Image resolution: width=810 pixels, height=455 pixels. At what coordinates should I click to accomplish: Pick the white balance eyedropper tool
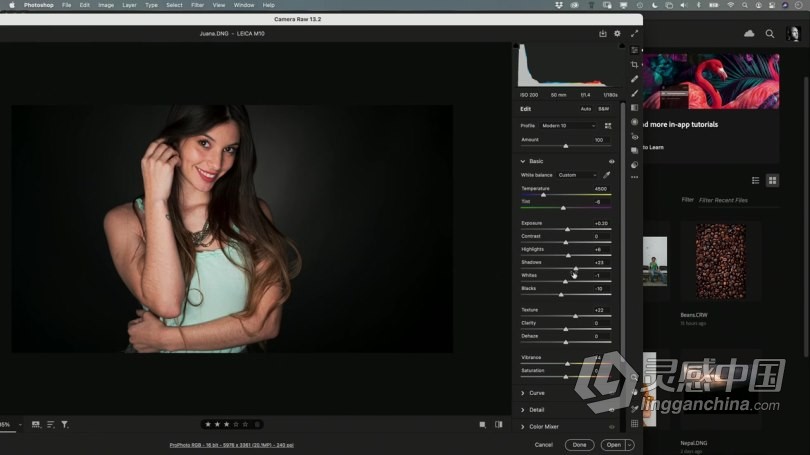tap(606, 175)
